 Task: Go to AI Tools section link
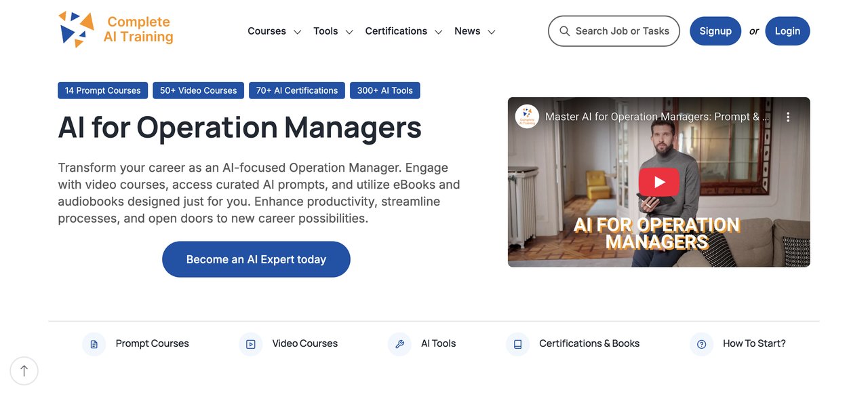tap(439, 343)
